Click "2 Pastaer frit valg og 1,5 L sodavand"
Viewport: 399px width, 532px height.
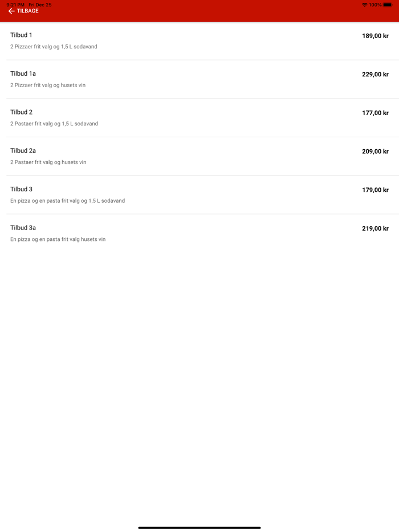tap(54, 124)
